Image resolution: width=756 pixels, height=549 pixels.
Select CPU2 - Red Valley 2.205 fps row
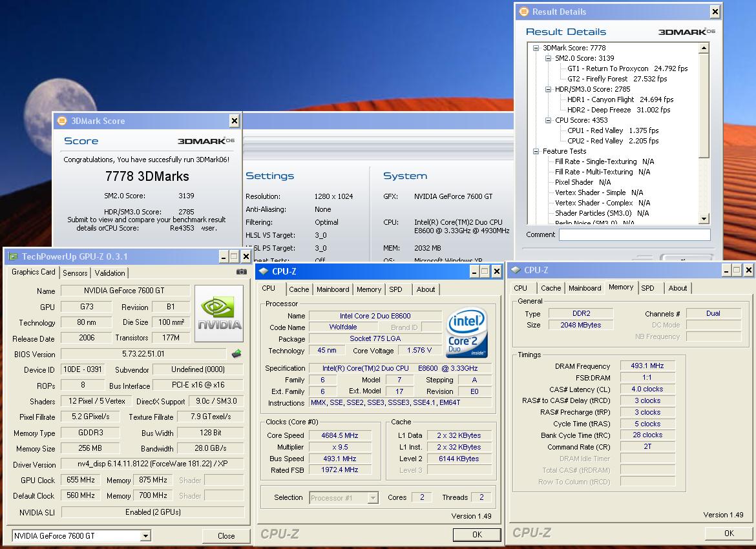point(613,141)
